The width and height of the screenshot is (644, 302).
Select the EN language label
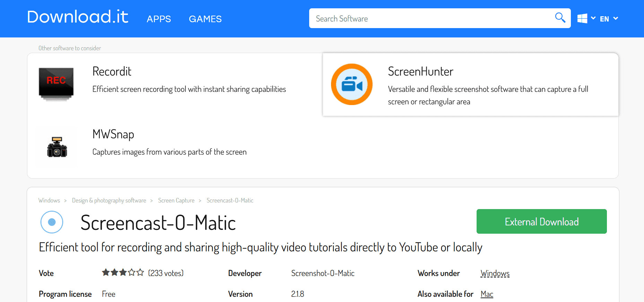(604, 19)
